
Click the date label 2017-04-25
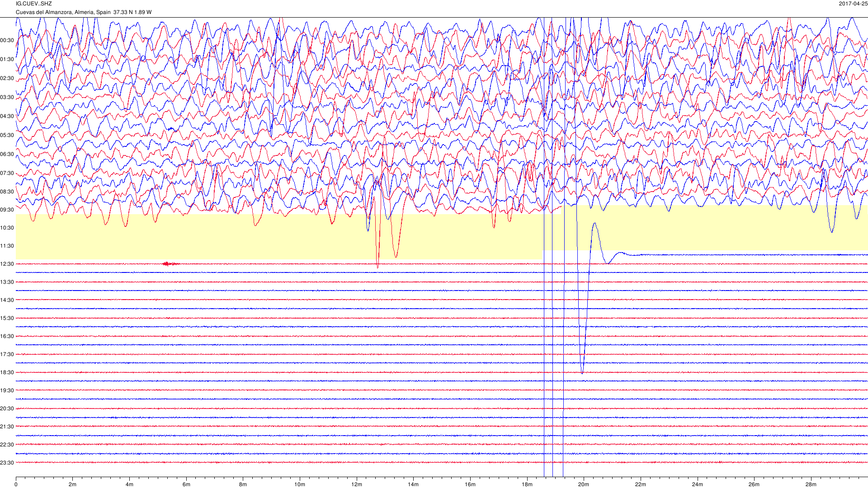(853, 4)
